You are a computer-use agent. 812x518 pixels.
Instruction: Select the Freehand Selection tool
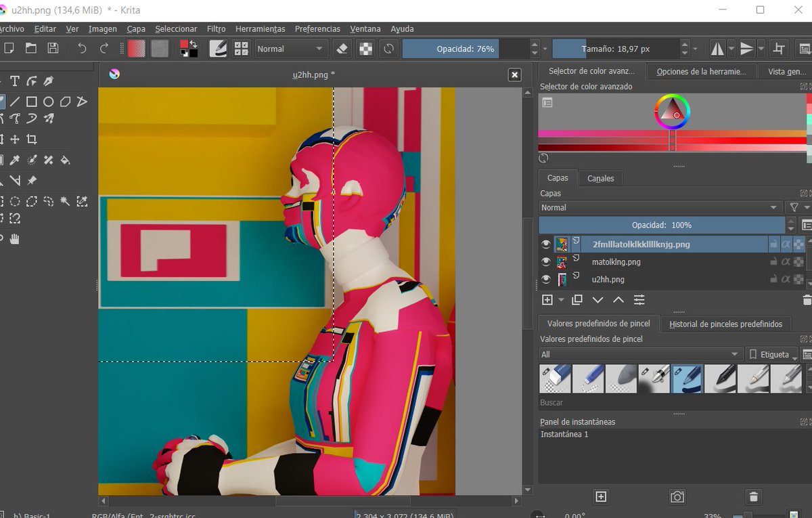pos(48,201)
